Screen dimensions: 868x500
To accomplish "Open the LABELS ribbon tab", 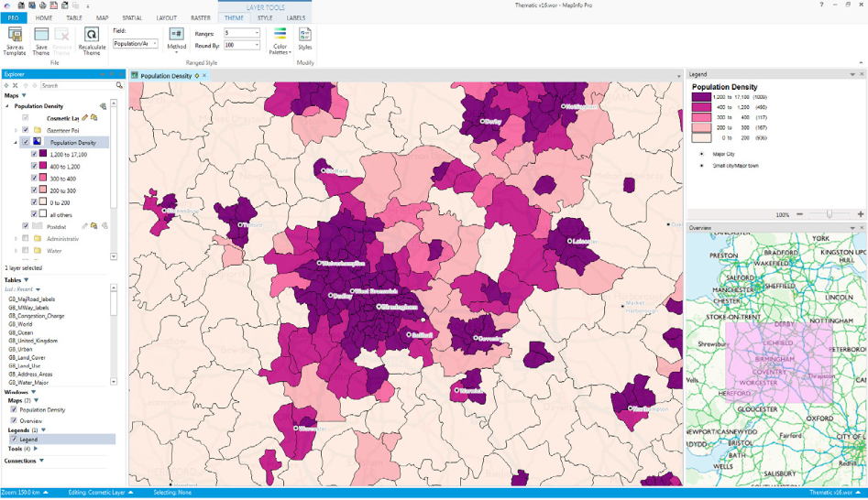I will click(x=296, y=17).
